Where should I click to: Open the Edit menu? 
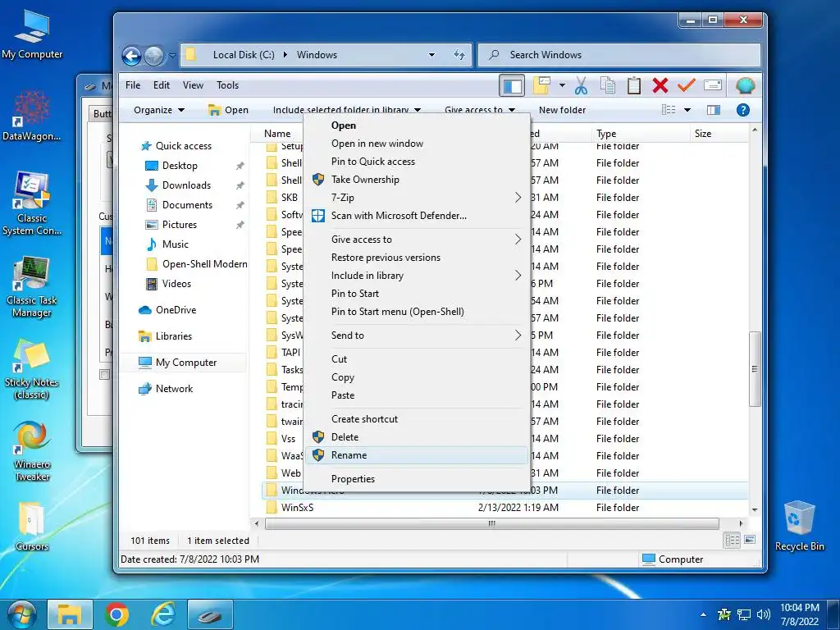pos(162,85)
